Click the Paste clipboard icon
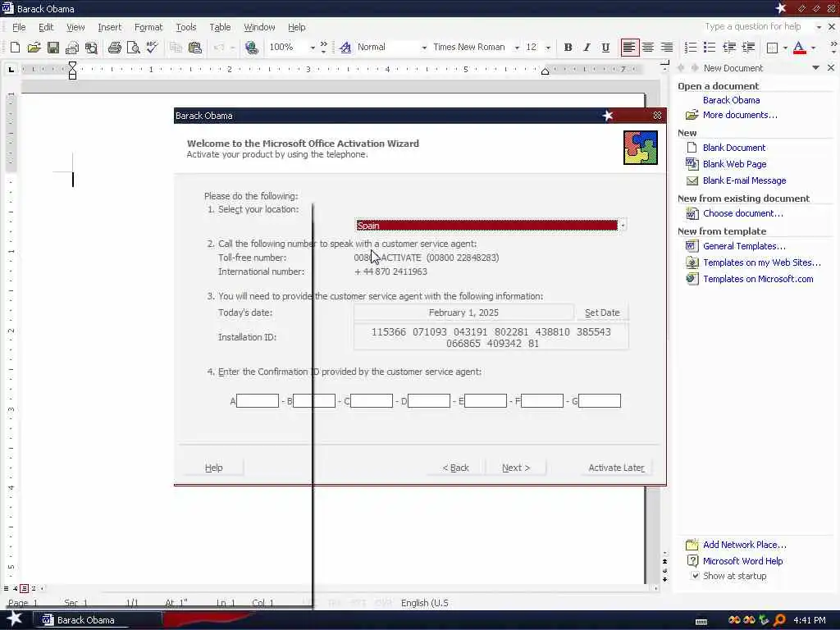The height and width of the screenshot is (630, 840). [195, 47]
